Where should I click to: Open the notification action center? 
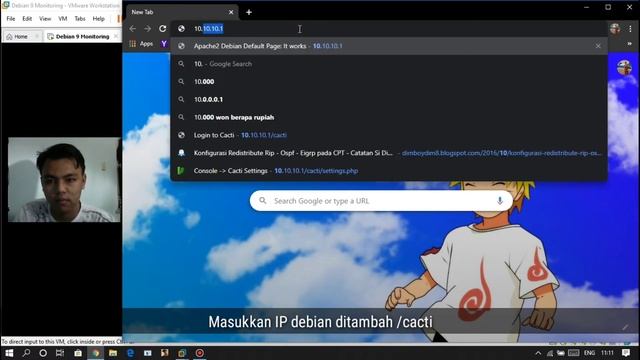click(x=626, y=353)
